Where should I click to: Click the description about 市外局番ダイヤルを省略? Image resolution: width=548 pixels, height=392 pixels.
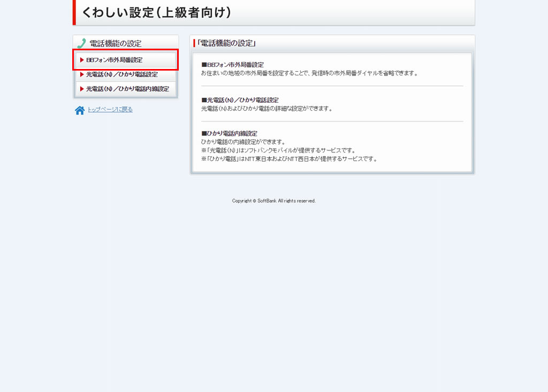tap(309, 73)
